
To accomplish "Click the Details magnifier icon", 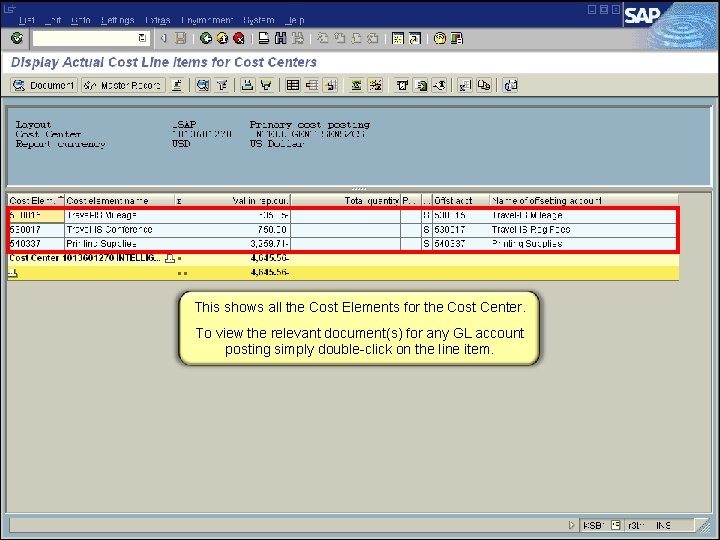I will coord(202,85).
